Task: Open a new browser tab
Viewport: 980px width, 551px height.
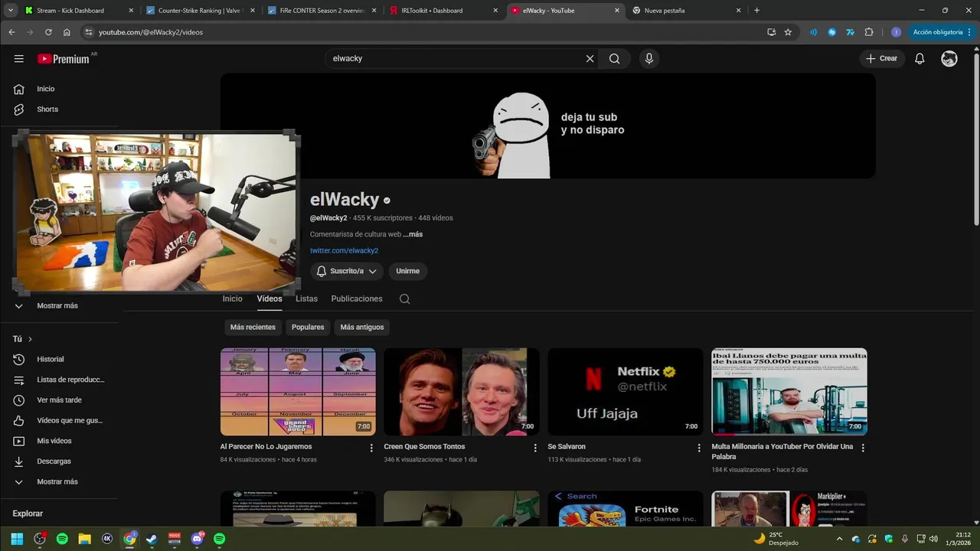Action: [x=757, y=10]
